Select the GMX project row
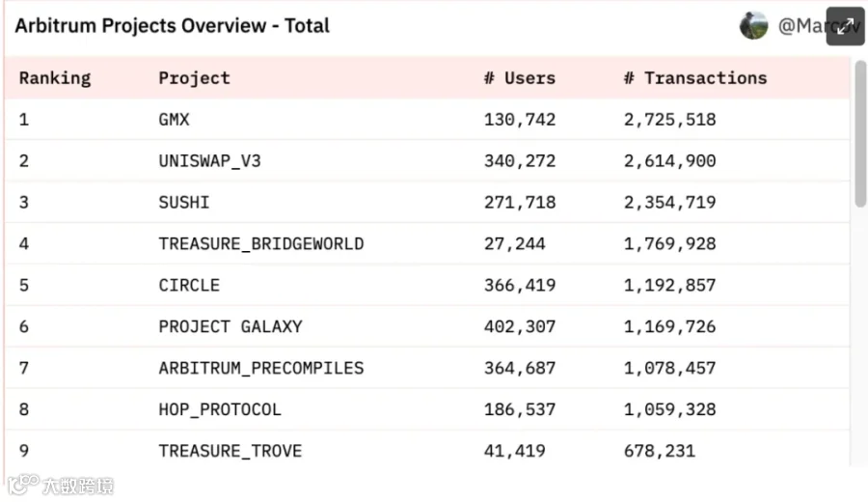868x502 pixels. [176, 120]
